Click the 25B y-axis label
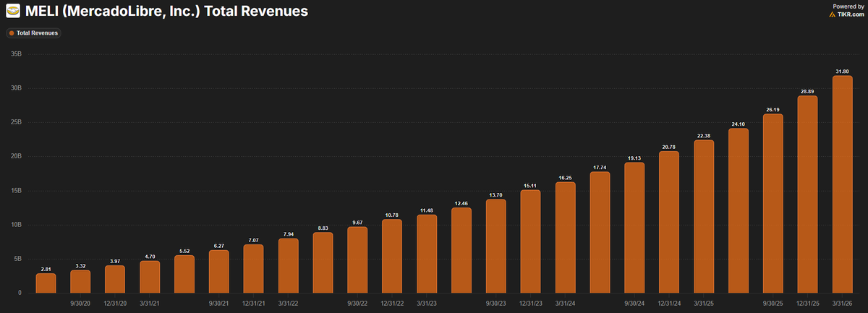The width and height of the screenshot is (868, 313). (17, 122)
